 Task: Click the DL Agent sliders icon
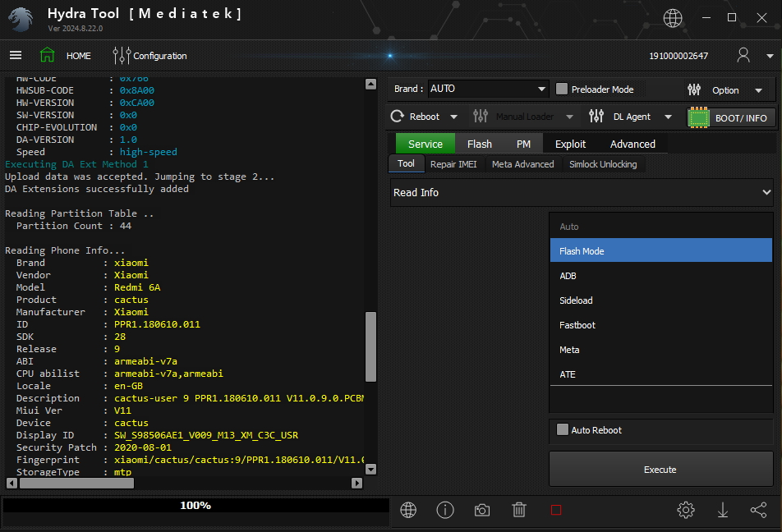596,117
